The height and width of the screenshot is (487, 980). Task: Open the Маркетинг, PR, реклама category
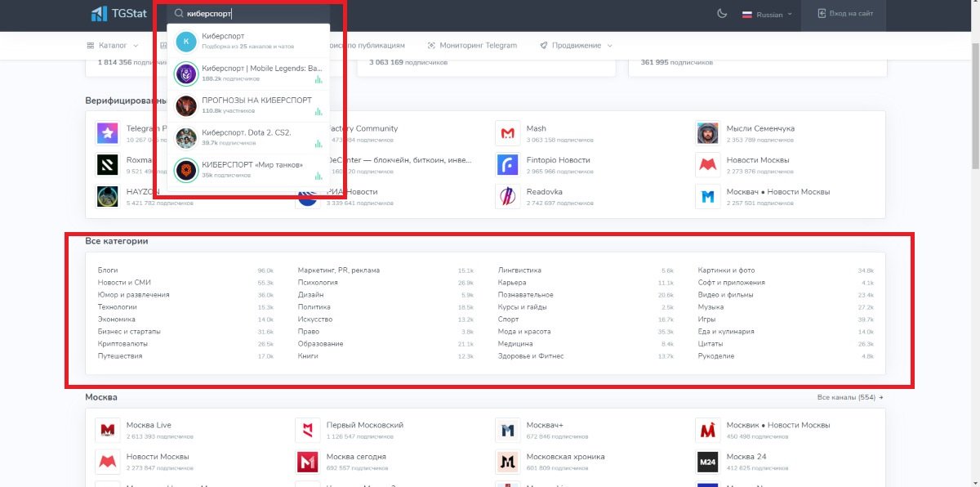point(339,270)
